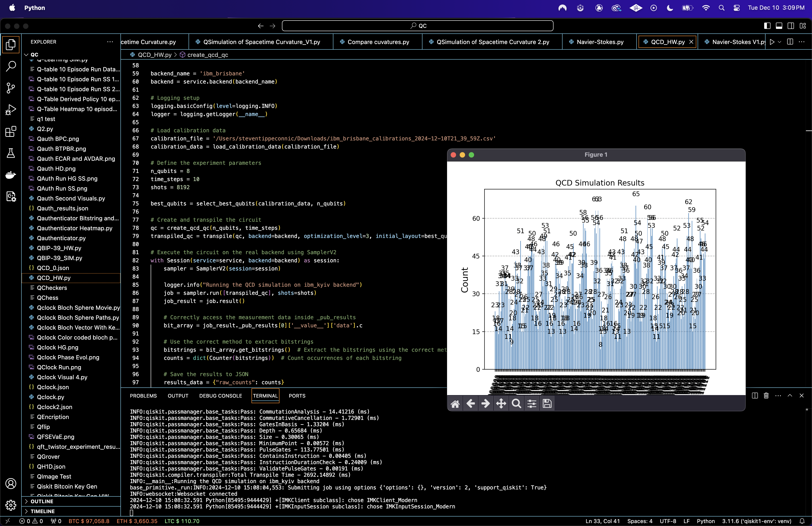Open the Search view in activity bar
The height and width of the screenshot is (526, 812).
11,66
